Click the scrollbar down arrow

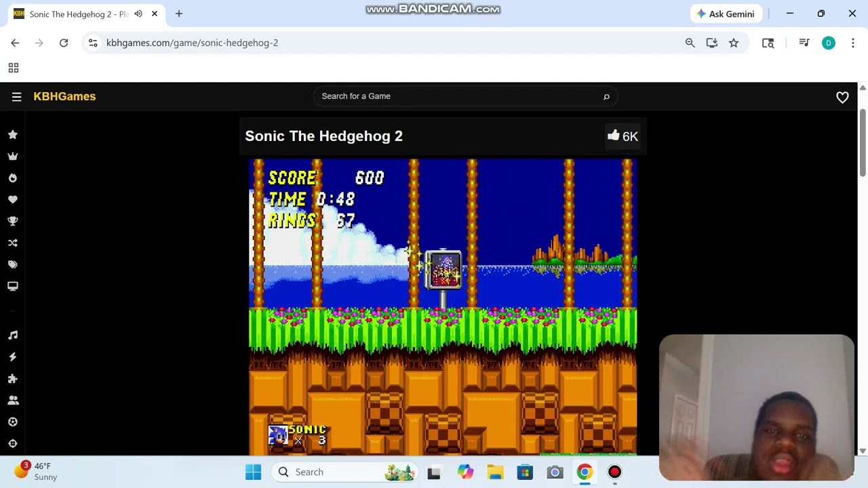(863, 451)
